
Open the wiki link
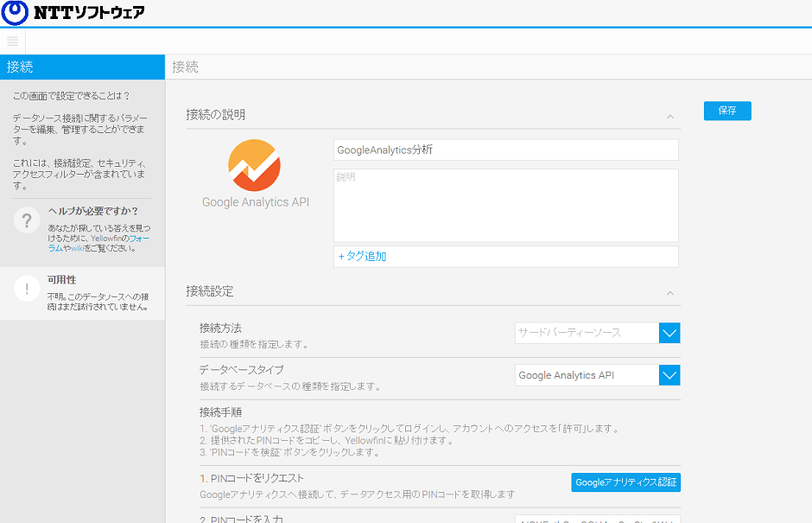[x=77, y=248]
